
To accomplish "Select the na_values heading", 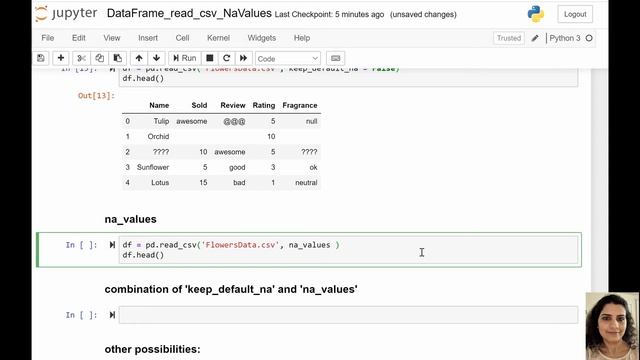I will [x=131, y=219].
